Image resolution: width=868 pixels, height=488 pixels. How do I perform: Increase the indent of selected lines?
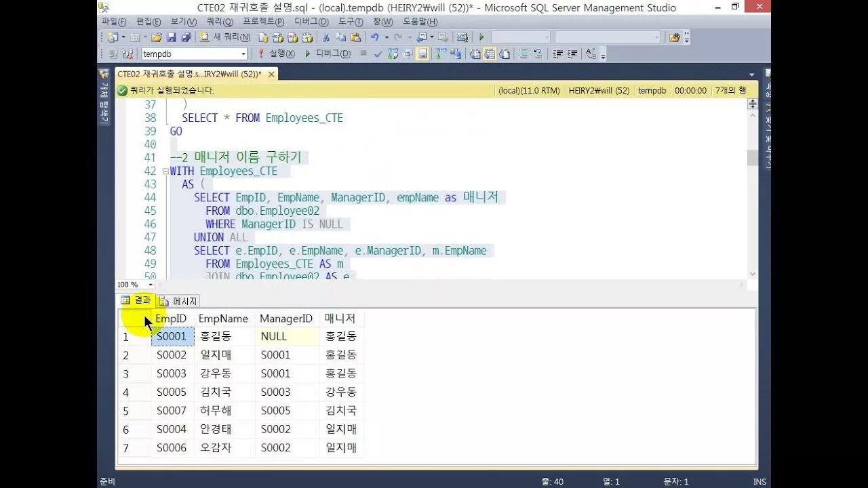pos(572,54)
